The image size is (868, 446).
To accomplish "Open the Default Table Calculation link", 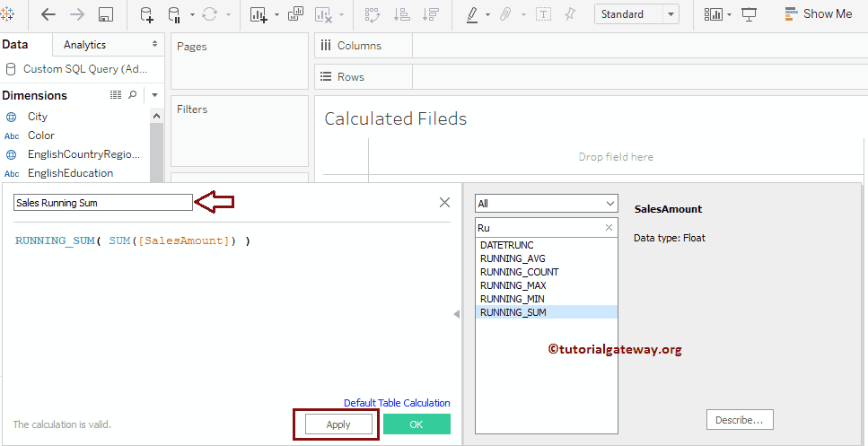I will pos(397,403).
